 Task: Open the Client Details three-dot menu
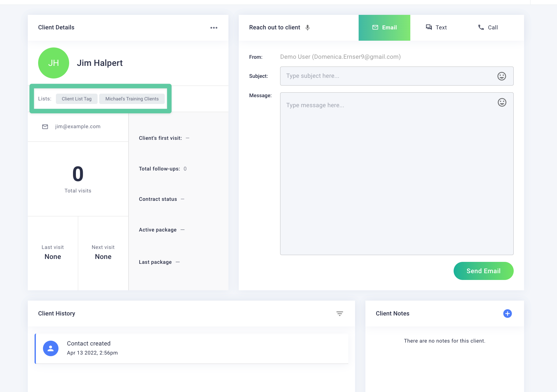(214, 28)
